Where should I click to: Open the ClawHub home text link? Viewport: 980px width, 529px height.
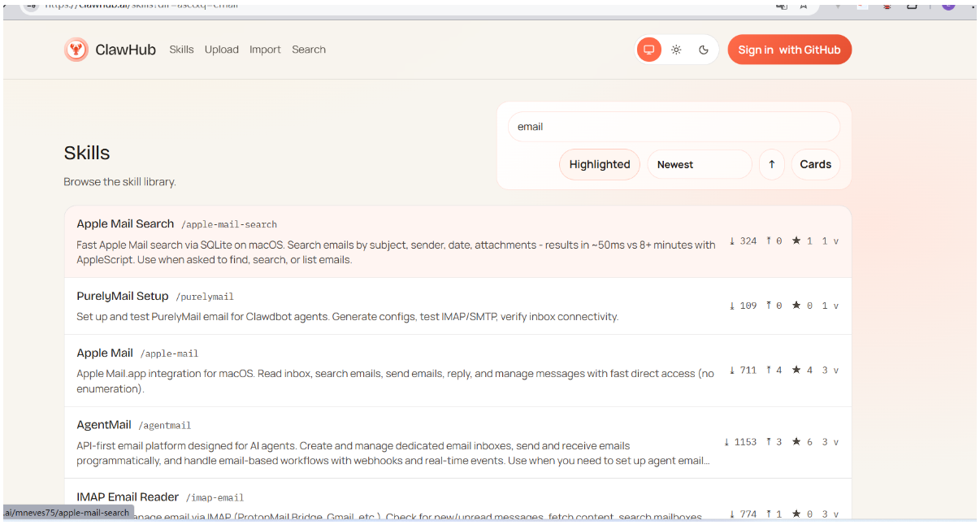tap(125, 50)
